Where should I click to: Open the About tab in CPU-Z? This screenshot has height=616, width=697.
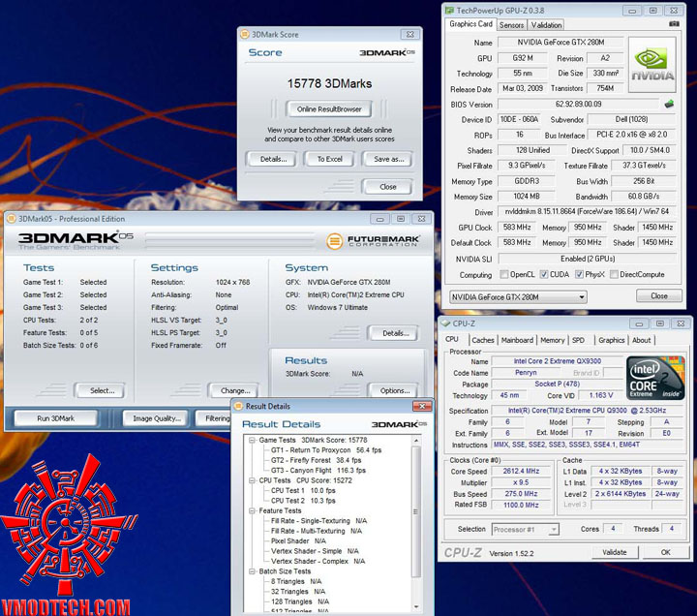pos(641,340)
